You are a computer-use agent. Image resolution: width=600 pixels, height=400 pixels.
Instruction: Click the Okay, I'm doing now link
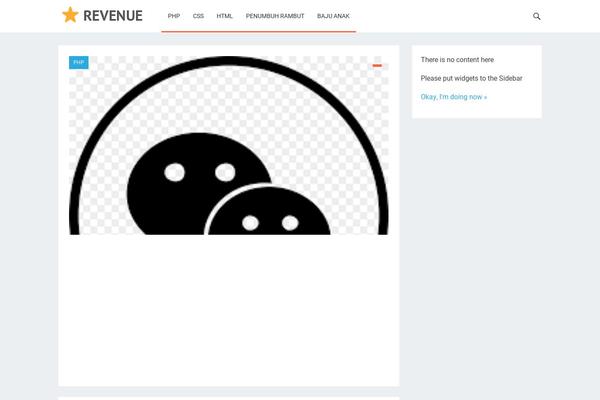(x=454, y=97)
